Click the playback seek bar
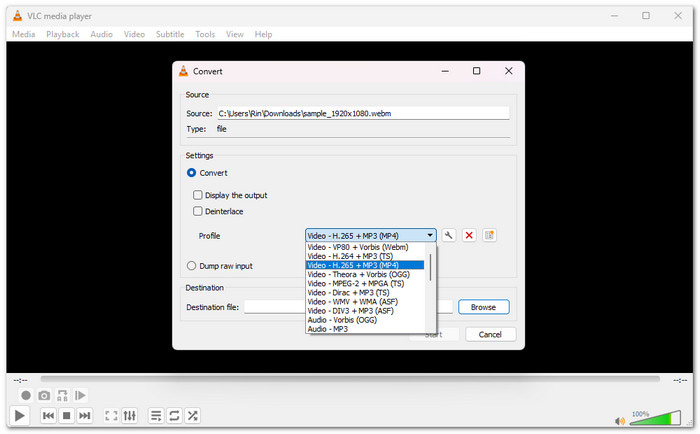Screen dimensions: 700x434 pyautogui.click(x=350, y=379)
